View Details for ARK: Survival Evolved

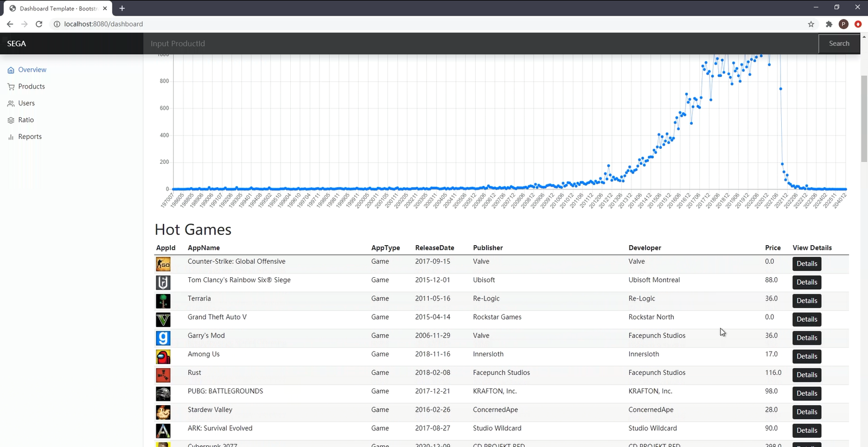click(807, 430)
